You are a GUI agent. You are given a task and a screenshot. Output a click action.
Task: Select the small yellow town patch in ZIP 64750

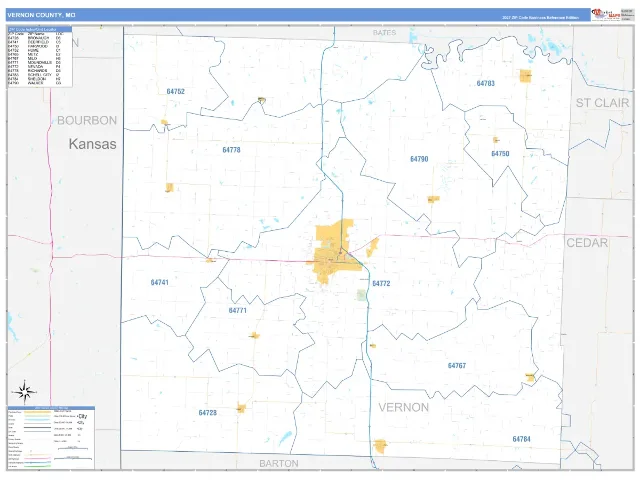pos(496,140)
